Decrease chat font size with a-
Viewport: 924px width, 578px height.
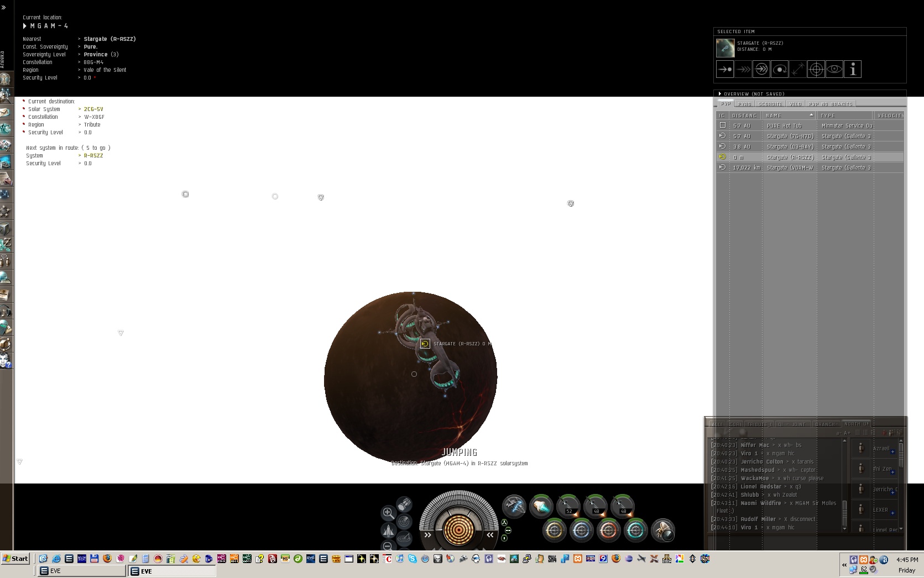(x=839, y=433)
